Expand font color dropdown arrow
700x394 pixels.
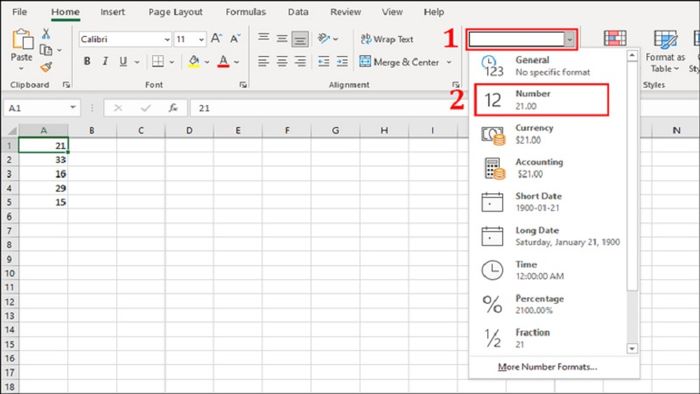pyautogui.click(x=237, y=62)
